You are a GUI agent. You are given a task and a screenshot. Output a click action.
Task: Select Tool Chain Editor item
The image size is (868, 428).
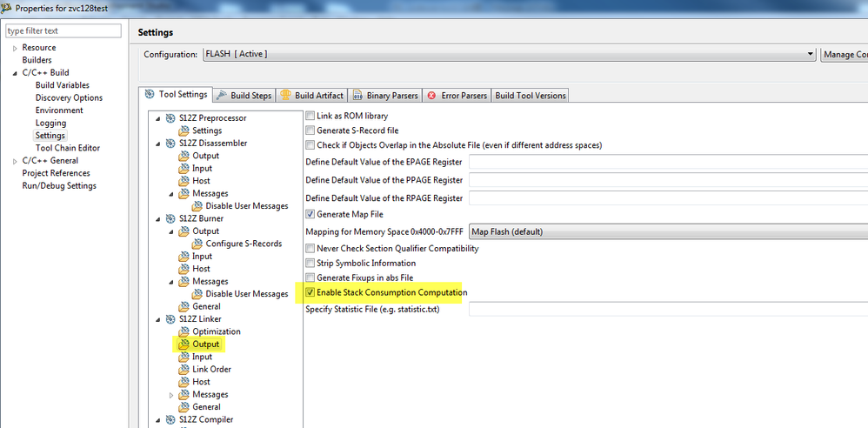(x=68, y=148)
